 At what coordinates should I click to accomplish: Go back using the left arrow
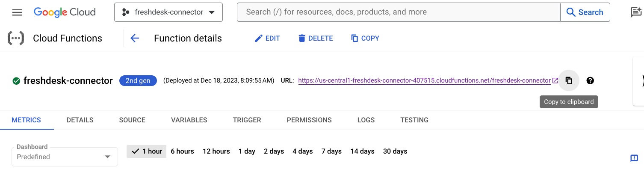coord(135,38)
